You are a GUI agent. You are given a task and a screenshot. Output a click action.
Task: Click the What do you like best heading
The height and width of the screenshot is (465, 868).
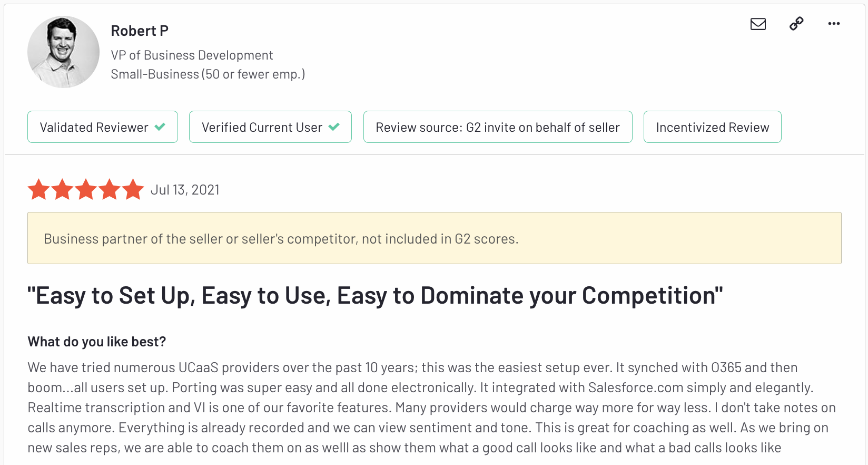click(x=97, y=342)
